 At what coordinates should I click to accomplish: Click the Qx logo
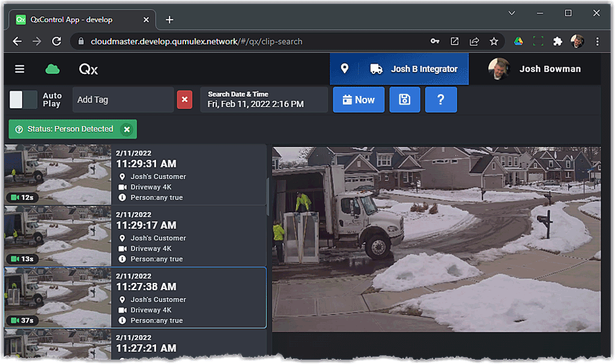pyautogui.click(x=88, y=69)
